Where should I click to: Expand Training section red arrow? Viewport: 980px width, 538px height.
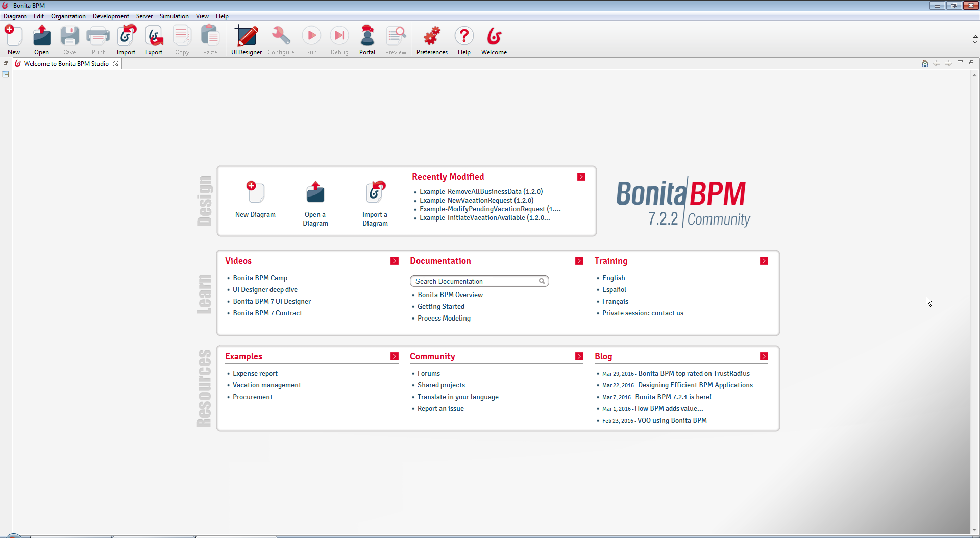tap(764, 261)
